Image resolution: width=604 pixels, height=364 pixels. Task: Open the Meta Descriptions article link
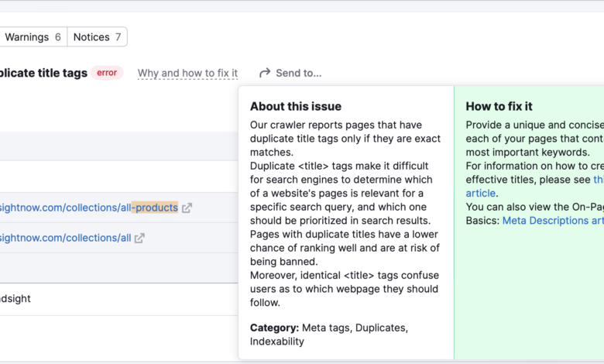(x=553, y=221)
